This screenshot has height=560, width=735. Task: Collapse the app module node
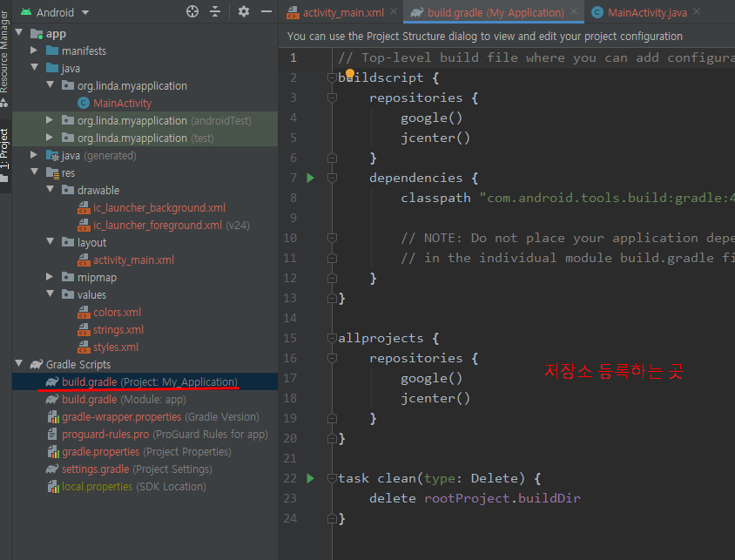click(19, 33)
